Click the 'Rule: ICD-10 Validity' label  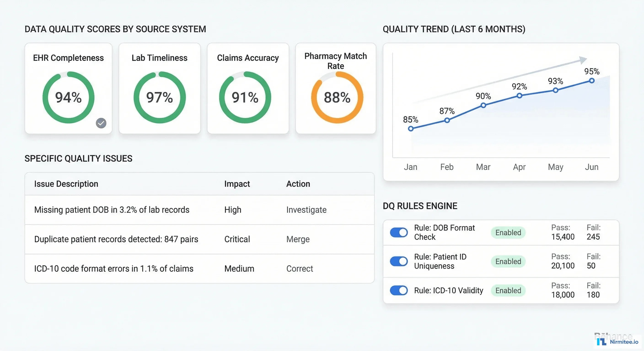click(448, 290)
